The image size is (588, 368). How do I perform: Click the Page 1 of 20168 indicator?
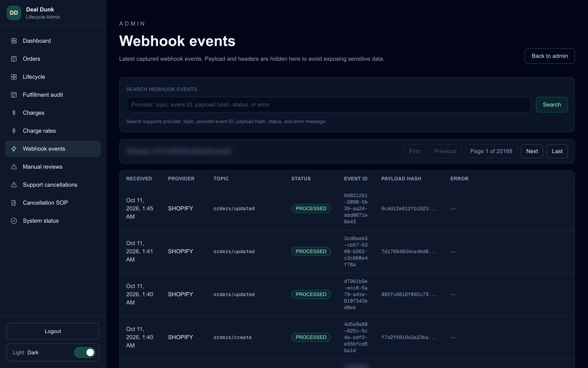tap(491, 151)
